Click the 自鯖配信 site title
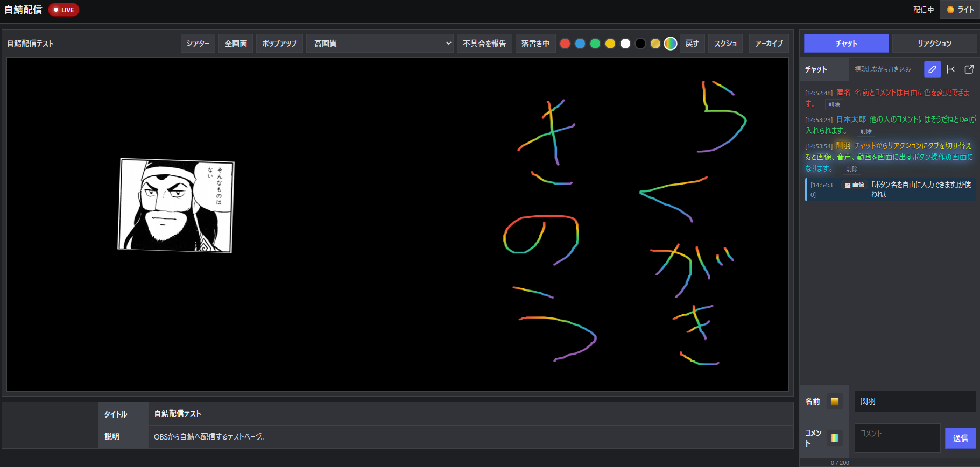This screenshot has height=467, width=980. (24, 10)
